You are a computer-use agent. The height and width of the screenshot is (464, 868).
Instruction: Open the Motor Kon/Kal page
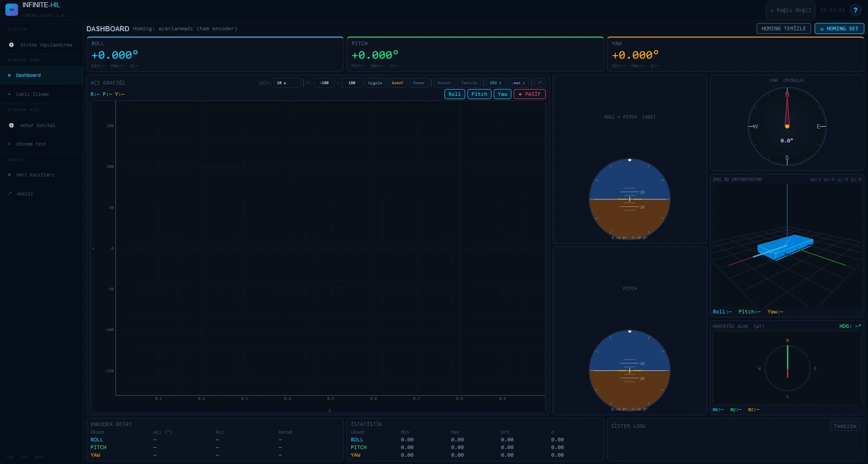[41, 125]
